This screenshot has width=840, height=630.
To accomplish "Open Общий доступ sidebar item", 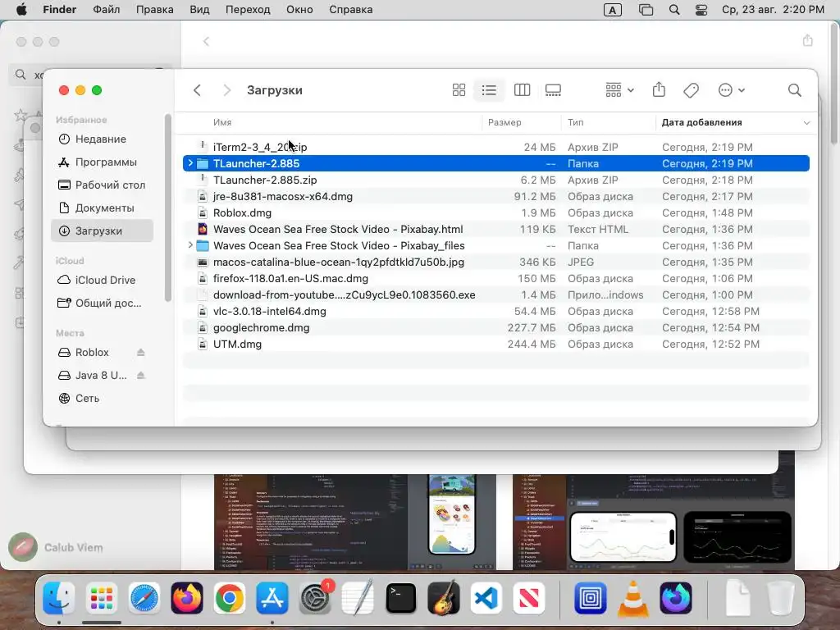I will 102,304.
